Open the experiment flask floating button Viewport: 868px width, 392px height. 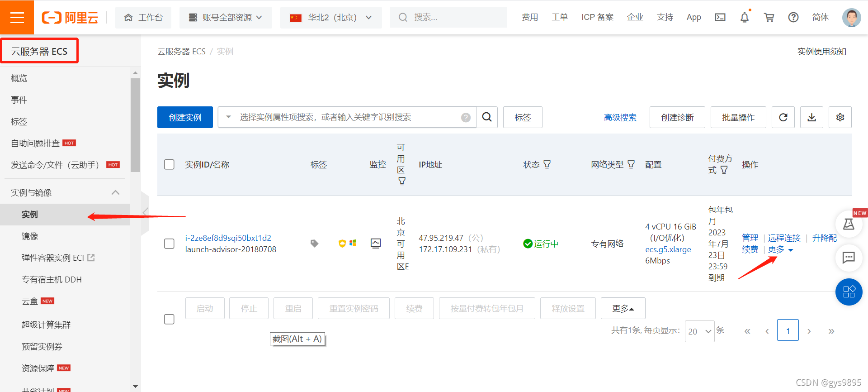[849, 224]
